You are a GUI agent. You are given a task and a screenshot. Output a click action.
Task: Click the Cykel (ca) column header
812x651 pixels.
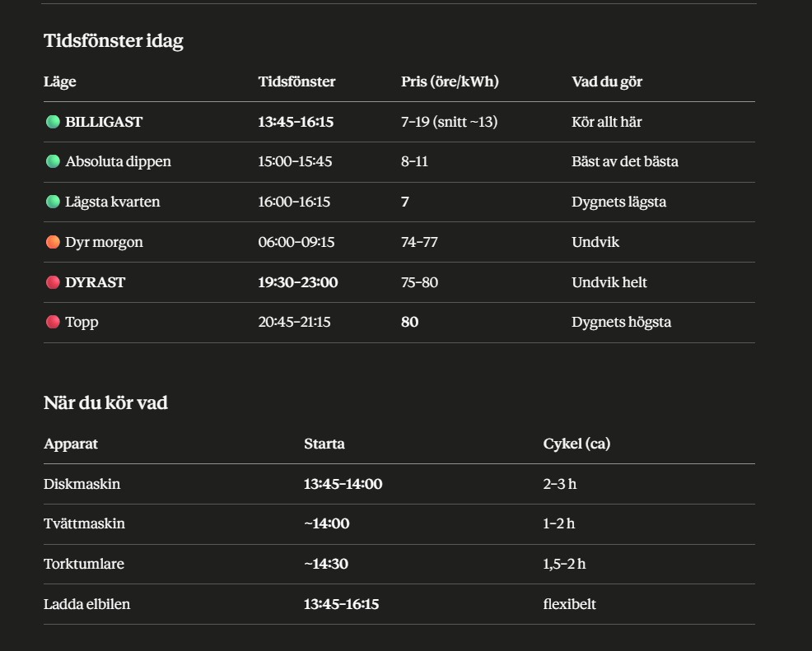click(576, 444)
